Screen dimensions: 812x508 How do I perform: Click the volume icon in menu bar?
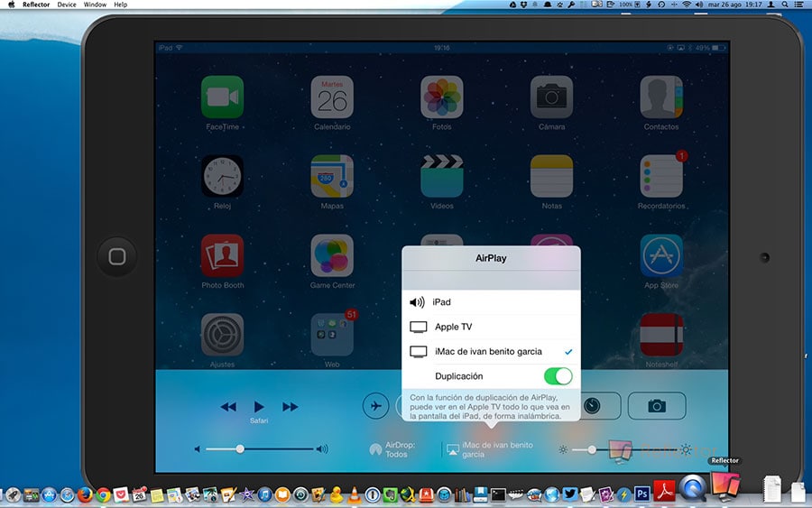[699, 5]
